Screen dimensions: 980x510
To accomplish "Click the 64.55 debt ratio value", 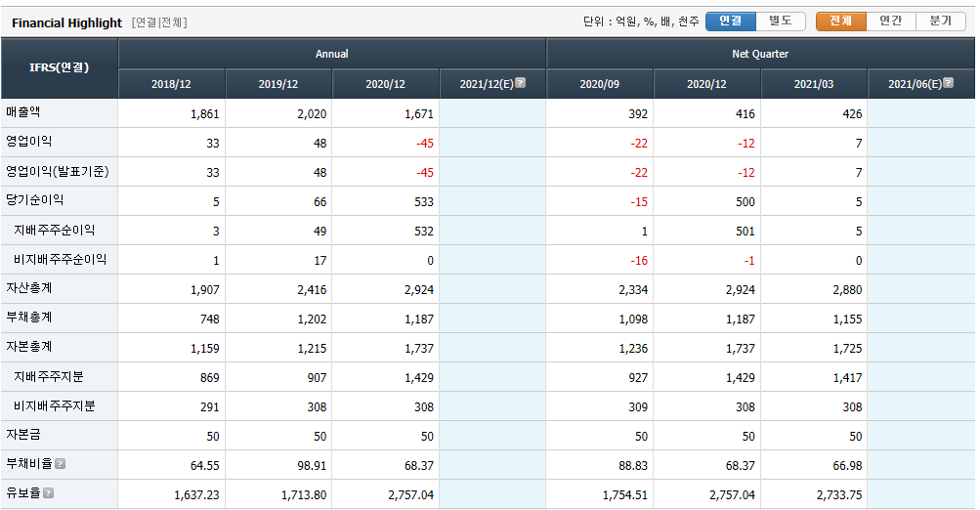I will [205, 466].
